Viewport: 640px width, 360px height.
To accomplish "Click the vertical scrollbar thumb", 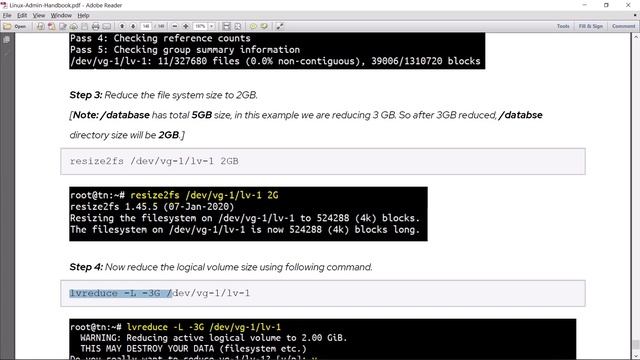I will pyautogui.click(x=636, y=345).
